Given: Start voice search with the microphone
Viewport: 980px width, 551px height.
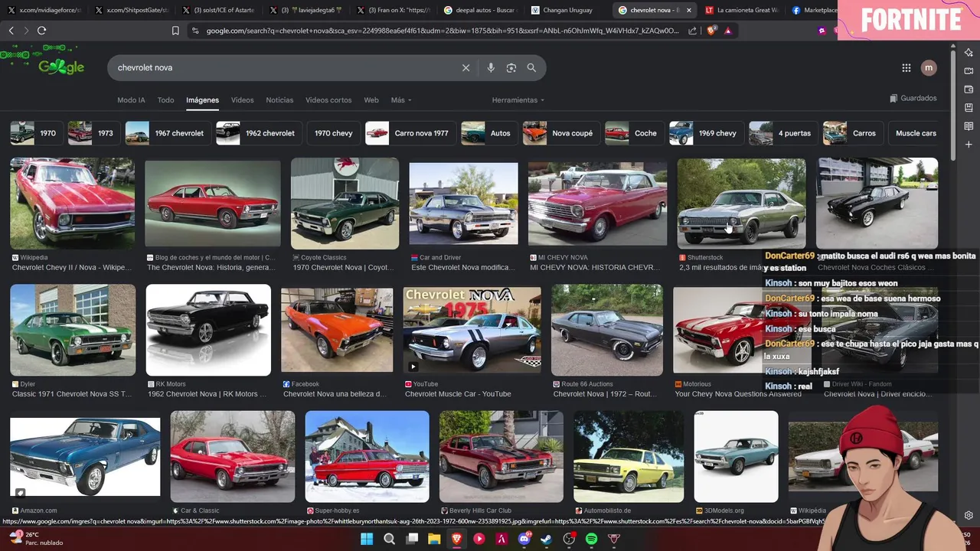Looking at the screenshot, I should tap(491, 67).
